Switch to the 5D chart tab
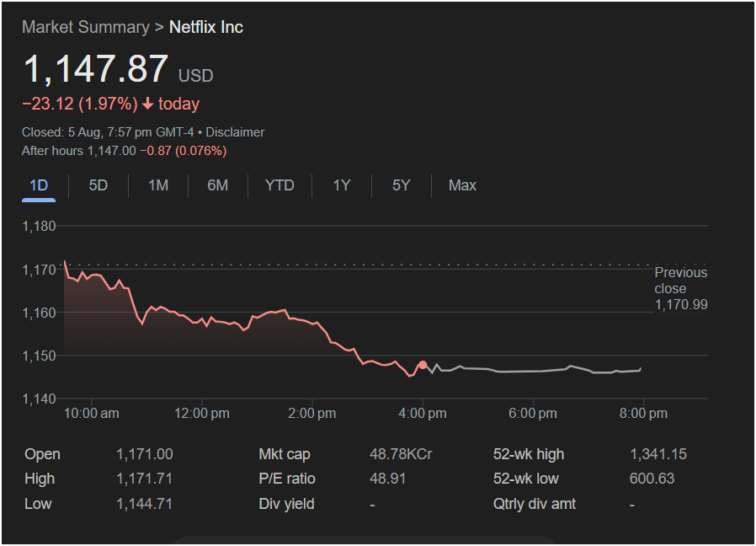Image resolution: width=756 pixels, height=546 pixels. [x=98, y=185]
